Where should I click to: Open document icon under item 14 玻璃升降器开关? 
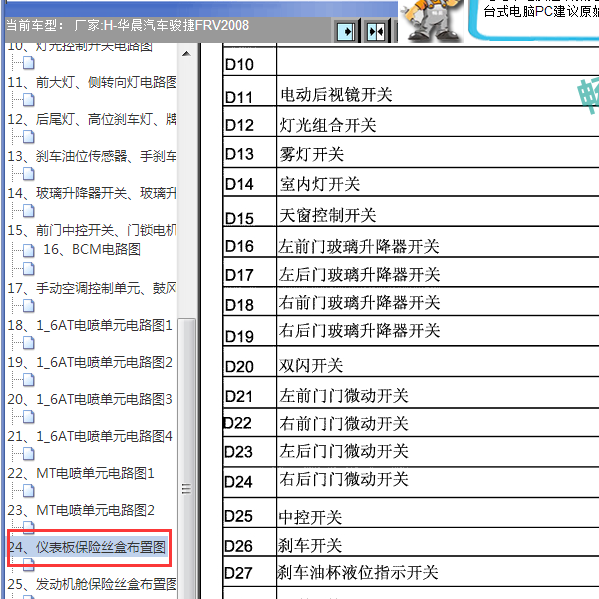tap(29, 211)
